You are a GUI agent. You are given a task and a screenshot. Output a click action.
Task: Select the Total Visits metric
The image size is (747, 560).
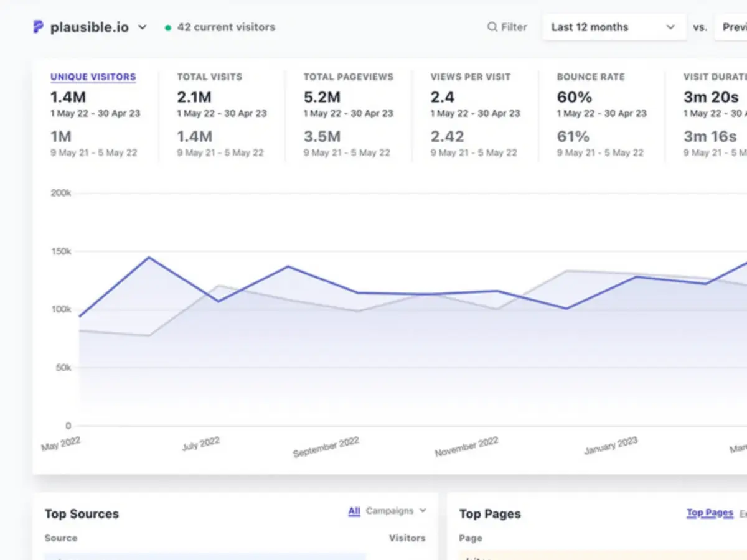[x=209, y=77]
